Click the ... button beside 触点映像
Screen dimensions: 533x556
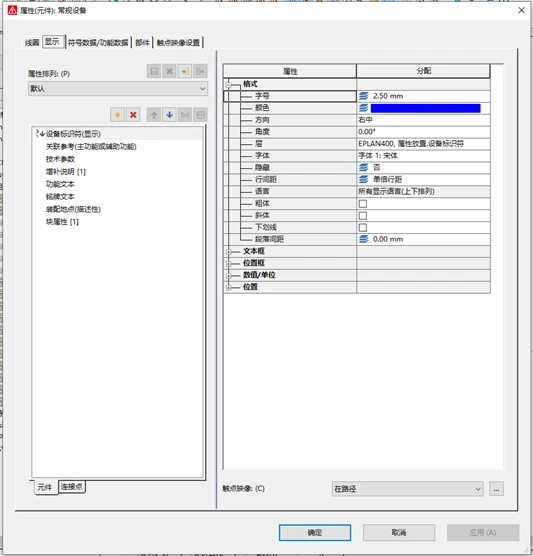(496, 489)
